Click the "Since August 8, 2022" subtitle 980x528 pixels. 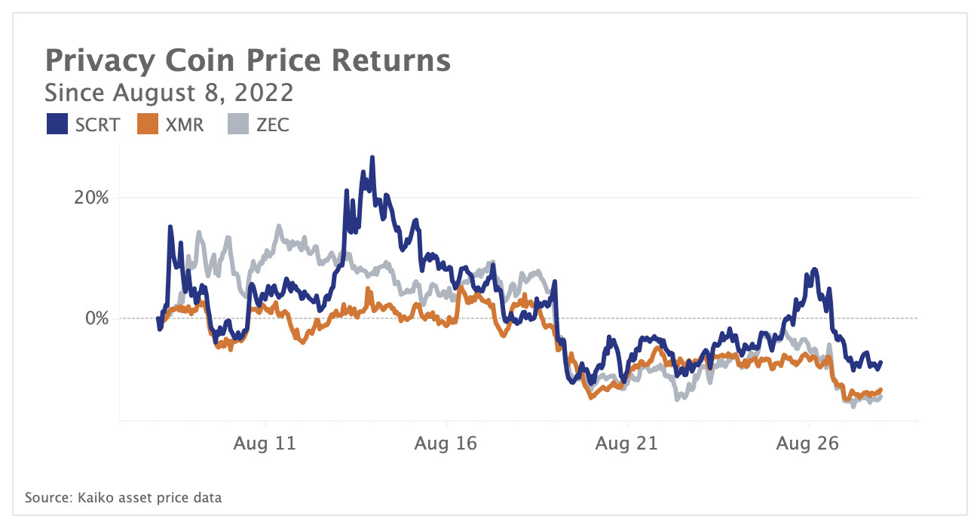click(169, 94)
